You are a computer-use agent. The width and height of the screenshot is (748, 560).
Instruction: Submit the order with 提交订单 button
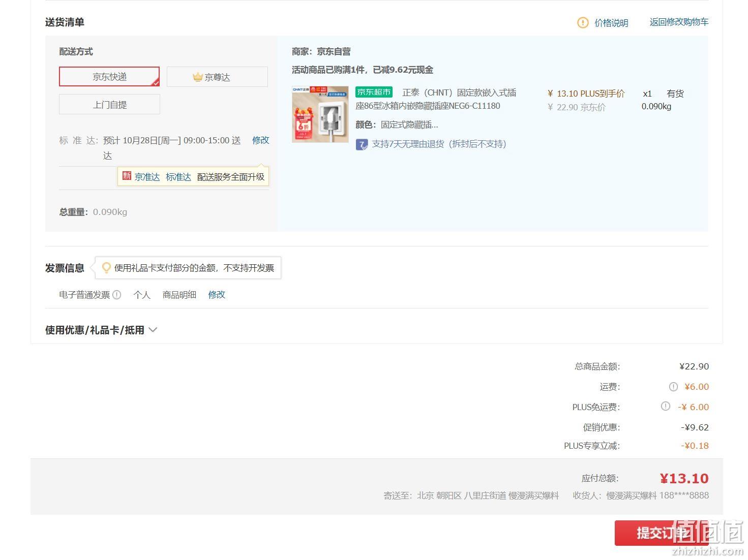pos(661,533)
